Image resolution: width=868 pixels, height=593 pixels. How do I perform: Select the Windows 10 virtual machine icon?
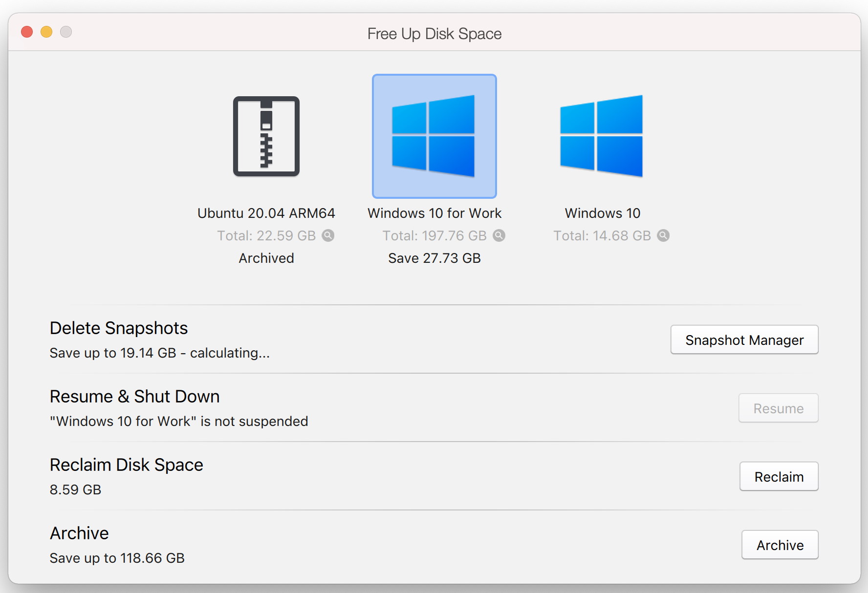point(602,136)
